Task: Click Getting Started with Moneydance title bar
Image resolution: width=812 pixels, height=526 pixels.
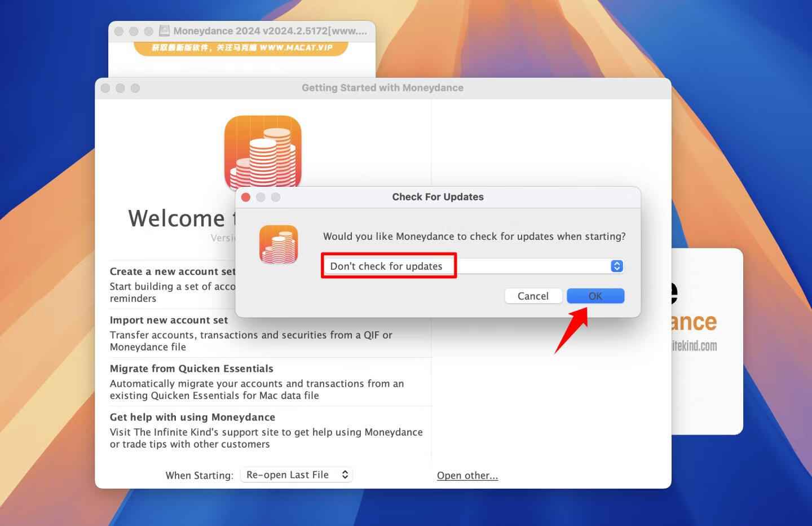Action: [x=382, y=87]
